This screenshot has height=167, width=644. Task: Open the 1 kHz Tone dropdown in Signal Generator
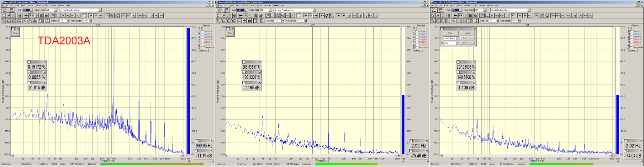tap(457, 38)
